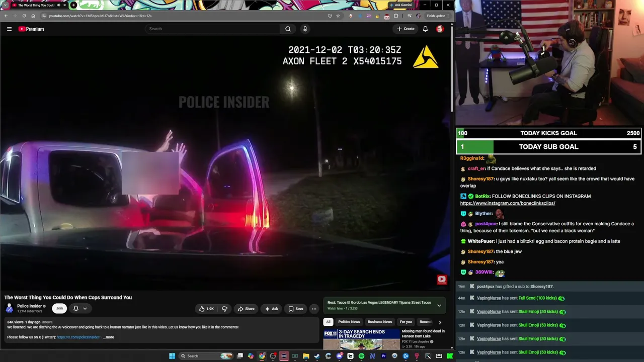Bookmark this page with the star icon

click(x=338, y=16)
